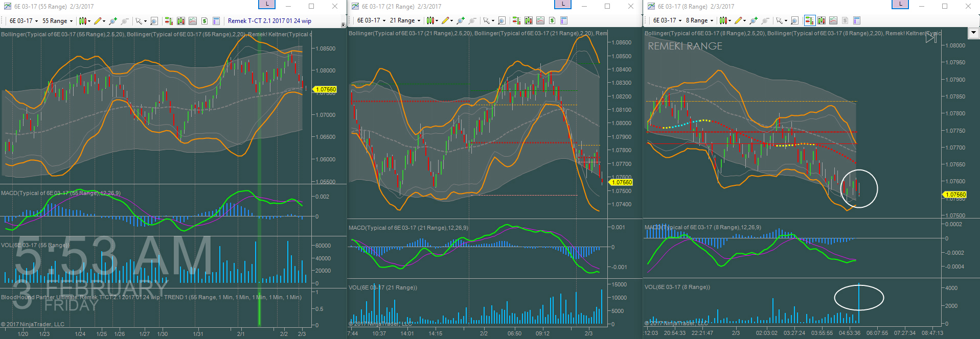Select VOL(6E 03-17 (55 Range)) panel label
980x339 pixels.
pyautogui.click(x=35, y=245)
